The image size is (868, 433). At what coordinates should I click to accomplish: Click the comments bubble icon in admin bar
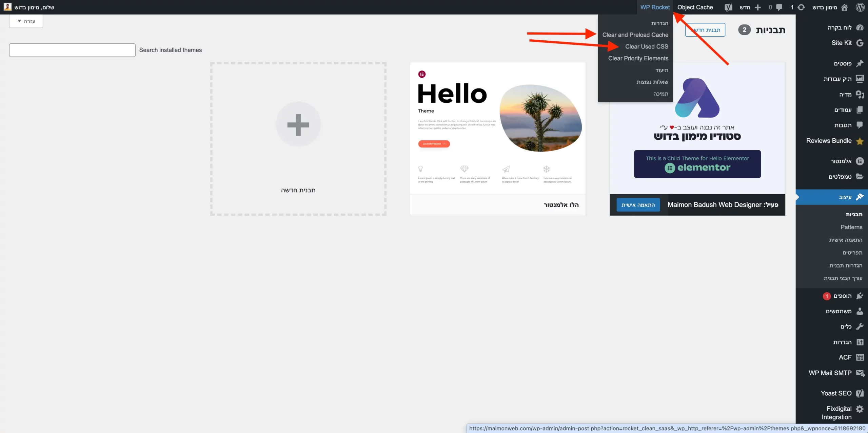(x=779, y=7)
